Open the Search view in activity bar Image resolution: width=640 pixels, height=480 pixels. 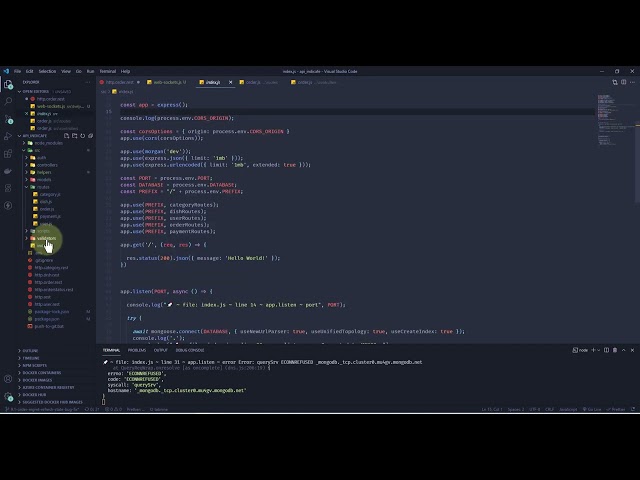[x=8, y=101]
